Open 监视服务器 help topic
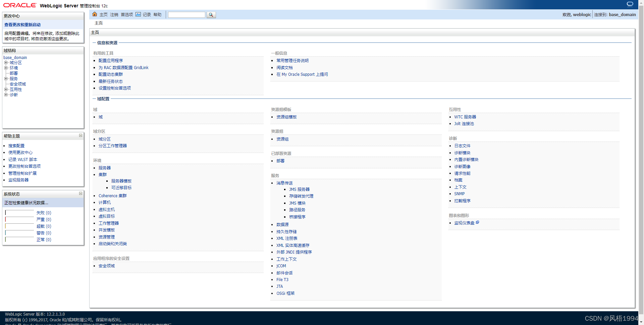644x325 pixels. click(x=18, y=180)
